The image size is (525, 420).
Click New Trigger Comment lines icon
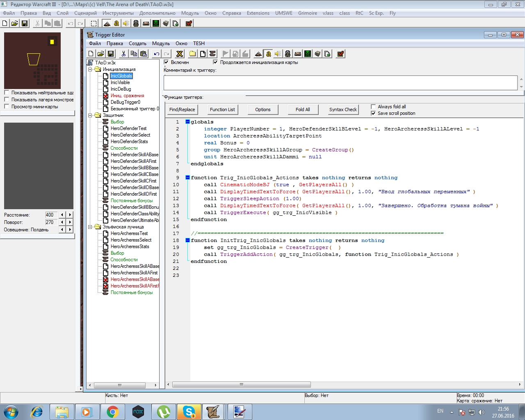coord(212,54)
